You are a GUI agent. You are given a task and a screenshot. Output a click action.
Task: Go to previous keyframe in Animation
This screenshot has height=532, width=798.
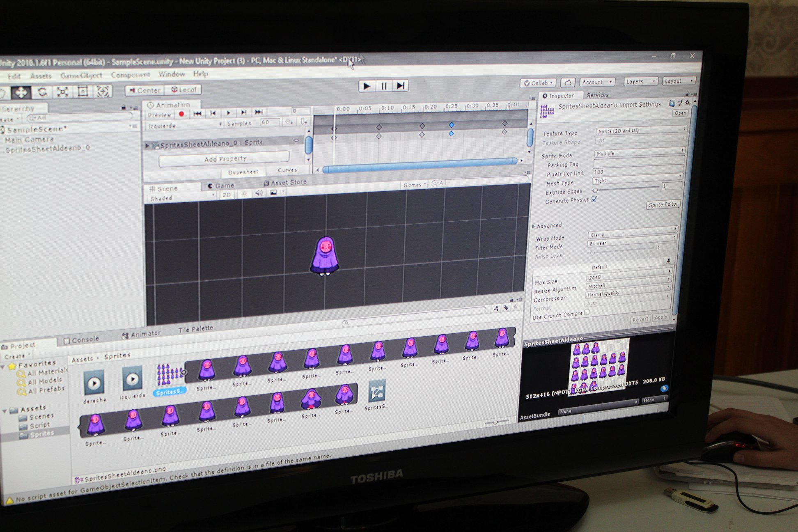tap(213, 113)
